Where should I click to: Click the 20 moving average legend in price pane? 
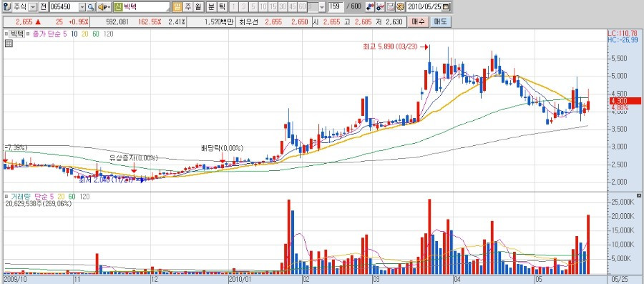(x=85, y=34)
